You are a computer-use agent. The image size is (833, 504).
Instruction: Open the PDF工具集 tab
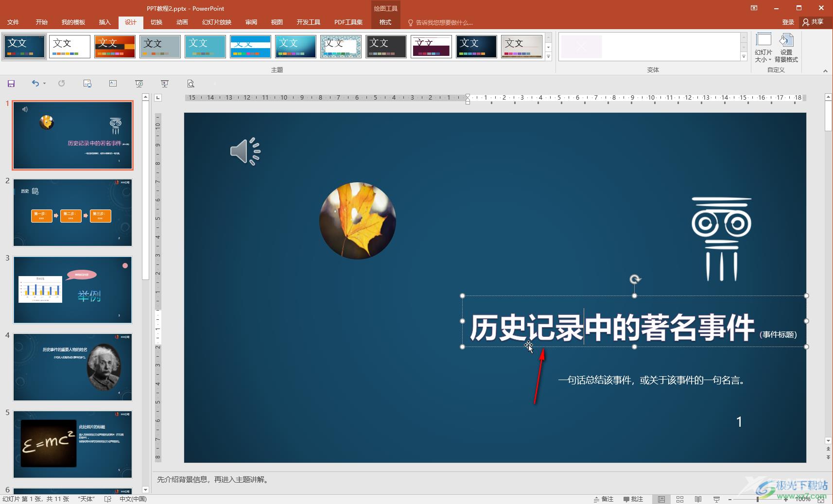348,22
